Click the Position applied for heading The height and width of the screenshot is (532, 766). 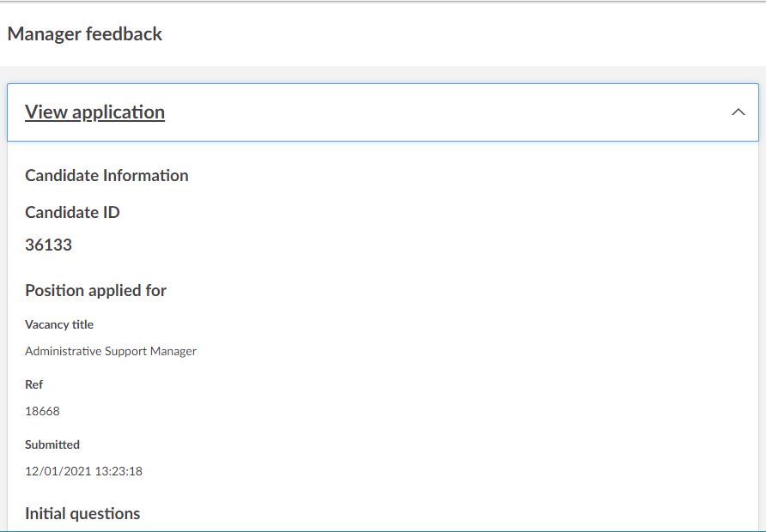[95, 291]
